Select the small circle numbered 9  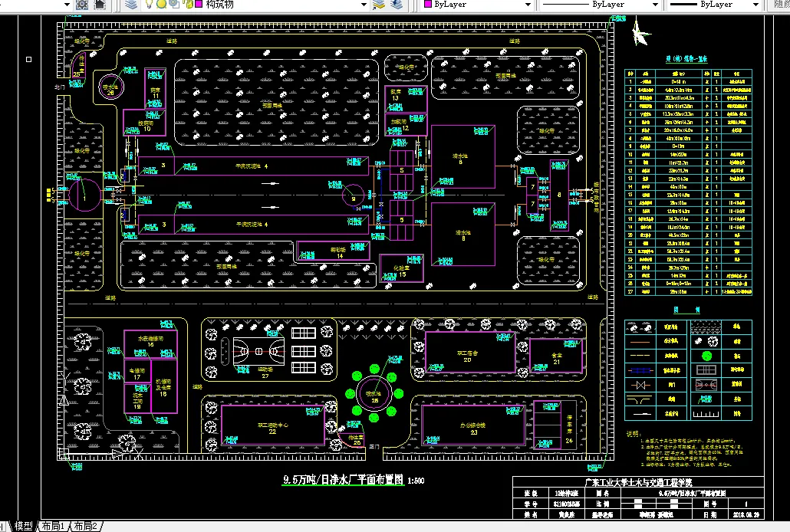click(x=353, y=195)
